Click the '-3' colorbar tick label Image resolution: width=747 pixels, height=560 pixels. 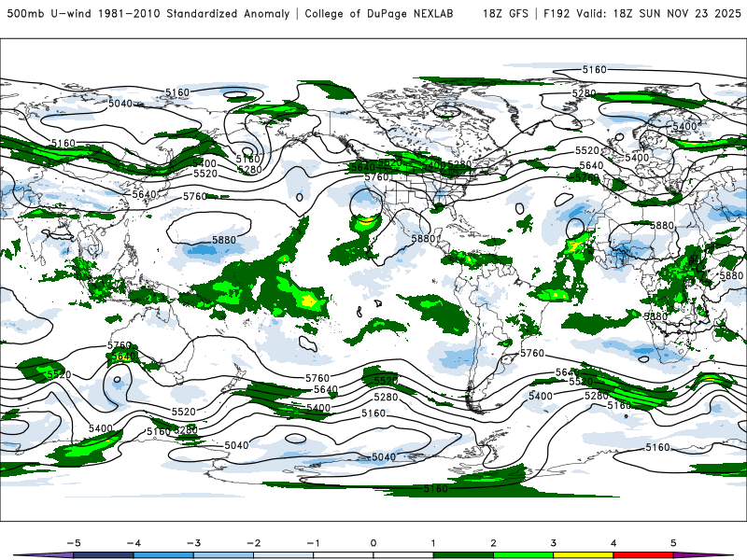tap(193, 543)
